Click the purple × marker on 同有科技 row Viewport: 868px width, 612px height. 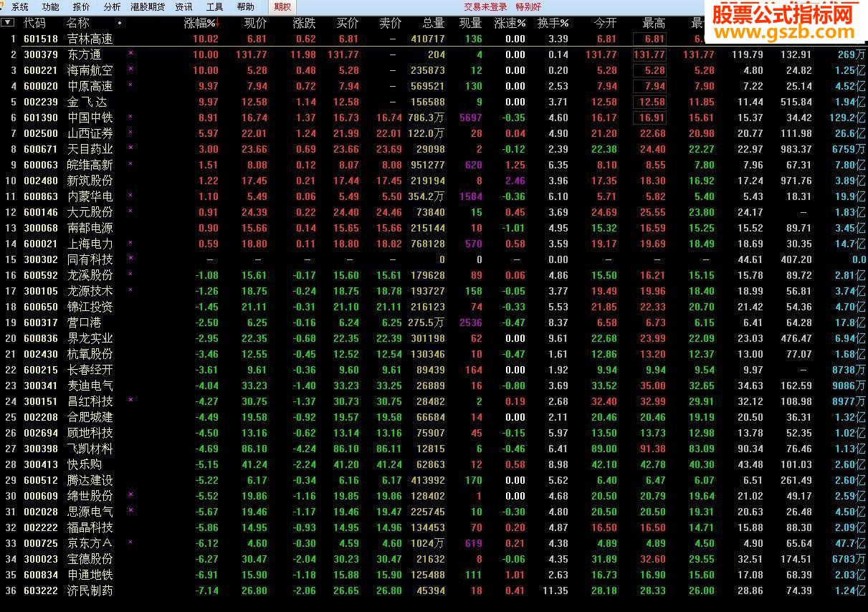coord(130,258)
